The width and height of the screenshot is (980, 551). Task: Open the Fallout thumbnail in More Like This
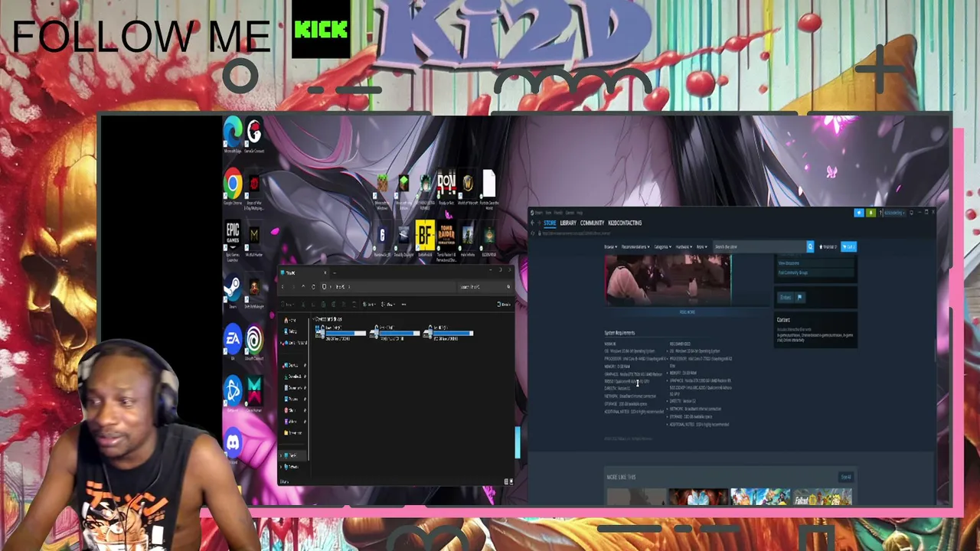(822, 498)
